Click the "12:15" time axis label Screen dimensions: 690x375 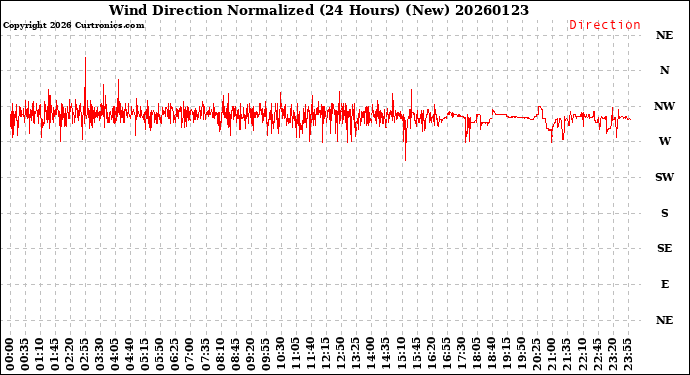point(326,355)
